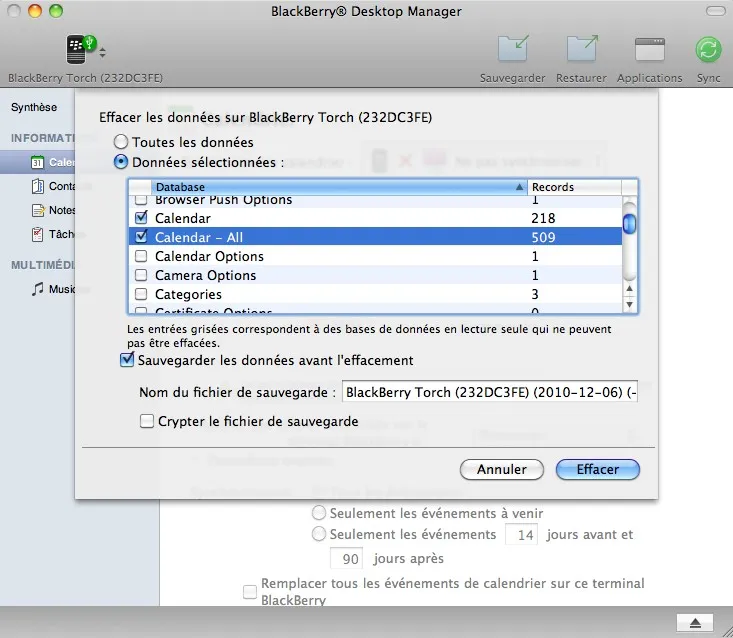Select the Tâches sidebar icon
733x638 pixels.
point(37,234)
